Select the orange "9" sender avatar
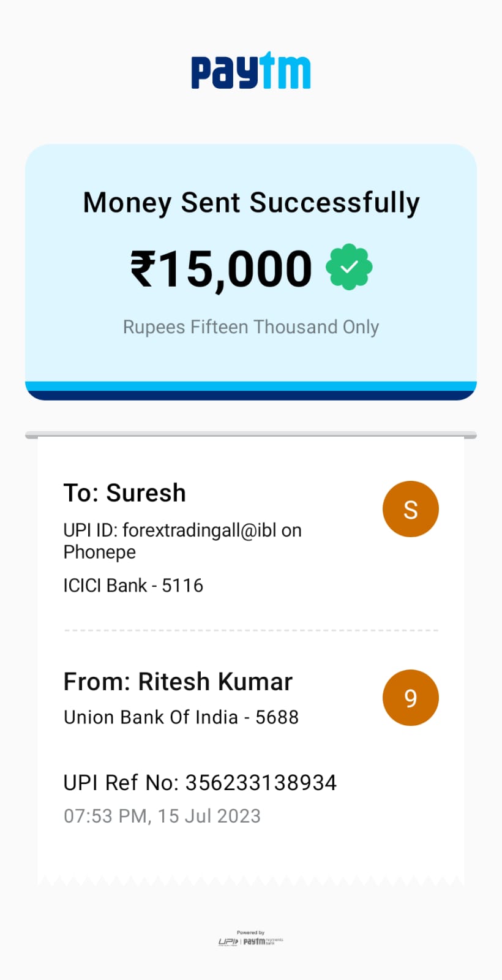Screen dimensions: 502x980 click(410, 698)
